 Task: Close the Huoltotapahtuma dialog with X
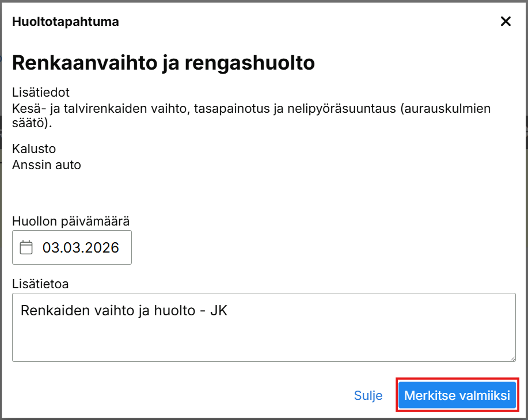pos(506,22)
